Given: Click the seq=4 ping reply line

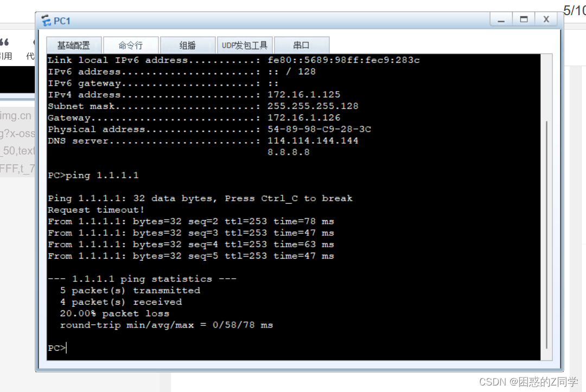Looking at the screenshot, I should (x=190, y=245).
